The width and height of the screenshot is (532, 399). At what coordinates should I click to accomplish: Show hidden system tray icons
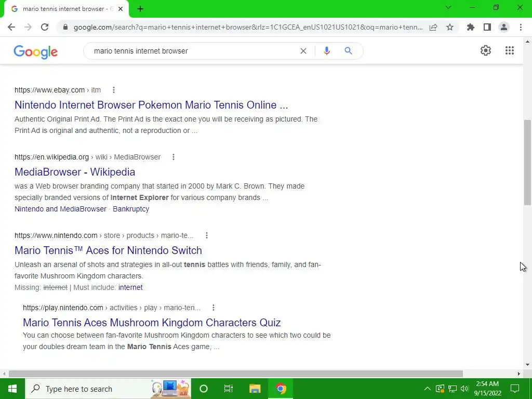[428, 389]
